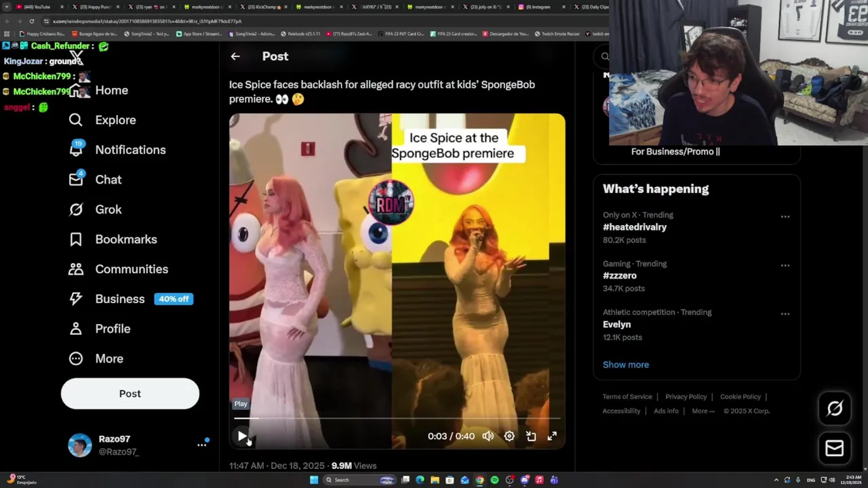Open the Chat envelope icon
The image size is (868, 488).
click(75, 180)
